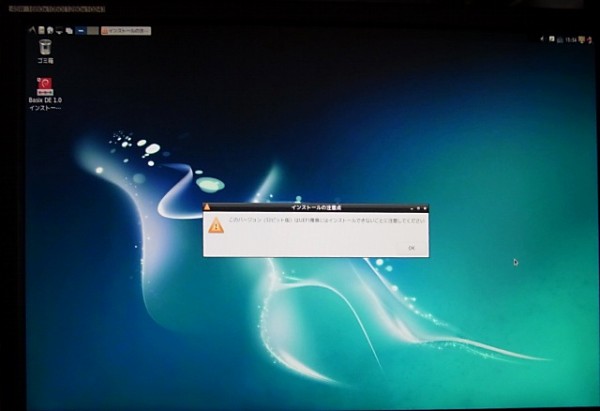The height and width of the screenshot is (411, 600).
Task: Click the monitor-shaped icon in the panel
Action: [59, 30]
